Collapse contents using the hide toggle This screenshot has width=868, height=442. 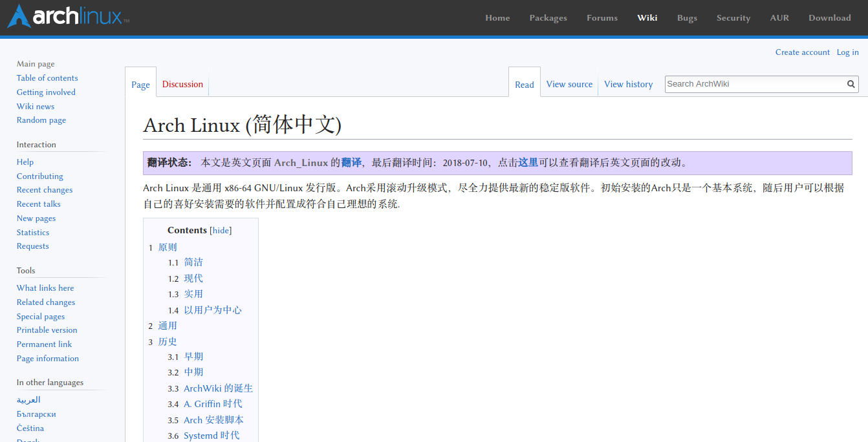pos(221,230)
